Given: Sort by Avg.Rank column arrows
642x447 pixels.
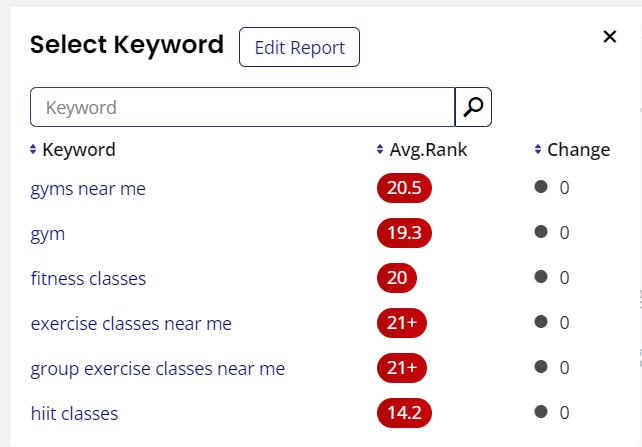Looking at the screenshot, I should coord(380,149).
